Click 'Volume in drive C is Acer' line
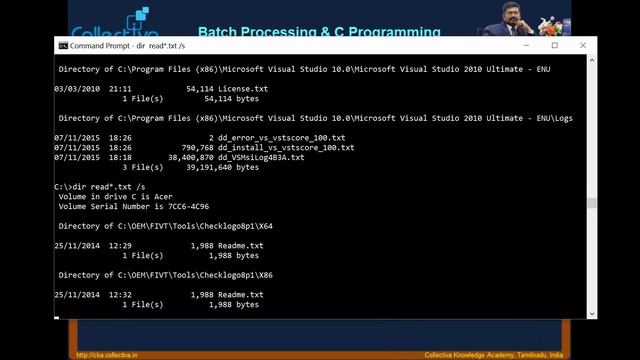Viewport: 640px width, 360px height. [x=115, y=196]
